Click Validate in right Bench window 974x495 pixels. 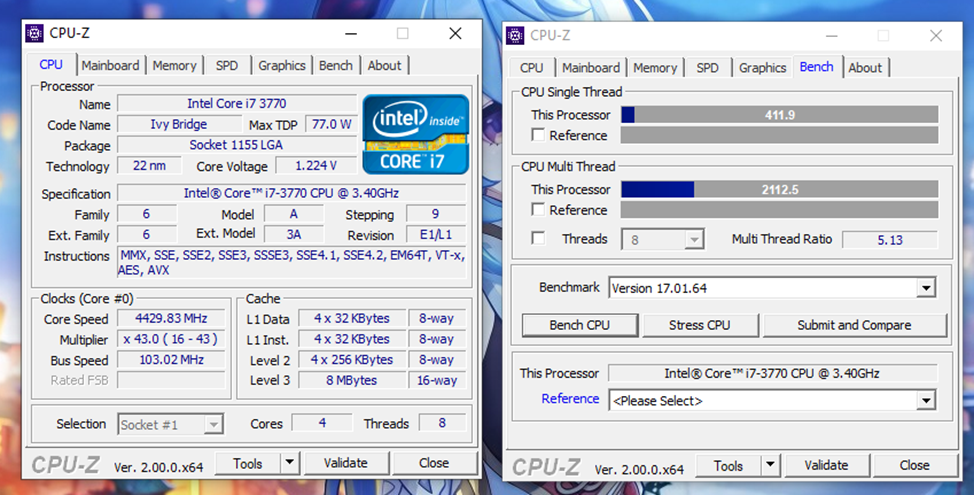tap(826, 465)
